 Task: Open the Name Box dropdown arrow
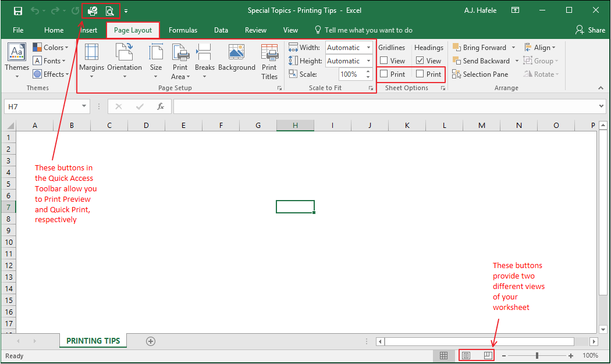(x=84, y=106)
